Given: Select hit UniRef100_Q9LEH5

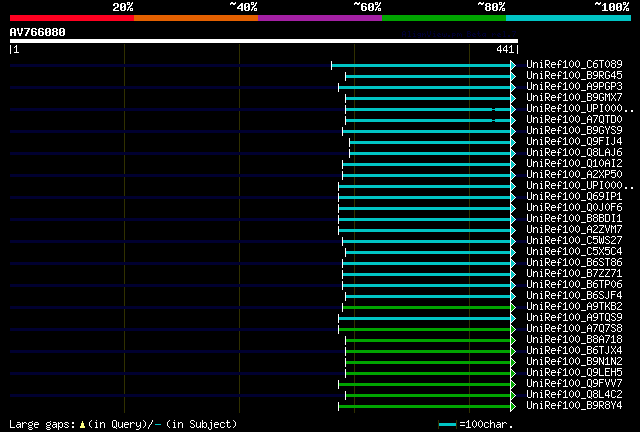Looking at the screenshot, I should tap(574, 373).
